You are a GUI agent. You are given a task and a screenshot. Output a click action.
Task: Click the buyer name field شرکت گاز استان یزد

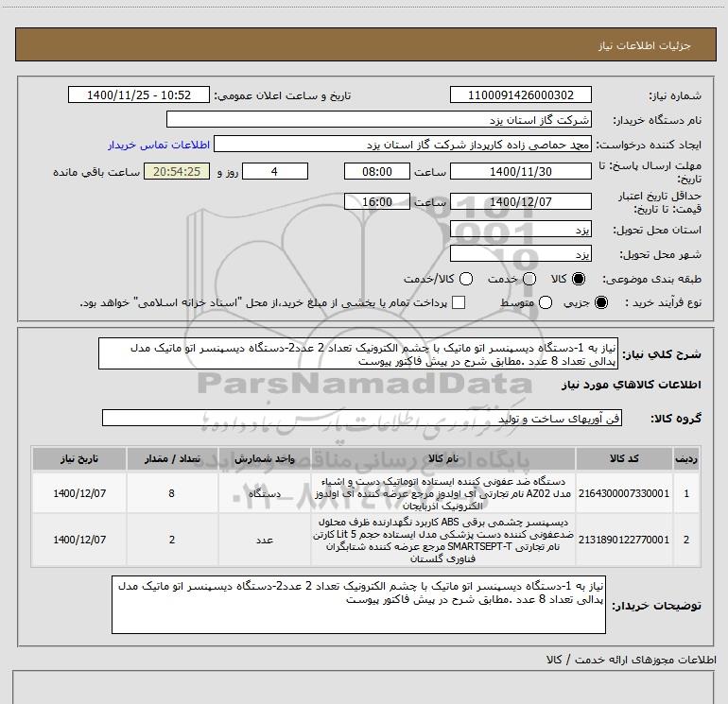click(379, 119)
